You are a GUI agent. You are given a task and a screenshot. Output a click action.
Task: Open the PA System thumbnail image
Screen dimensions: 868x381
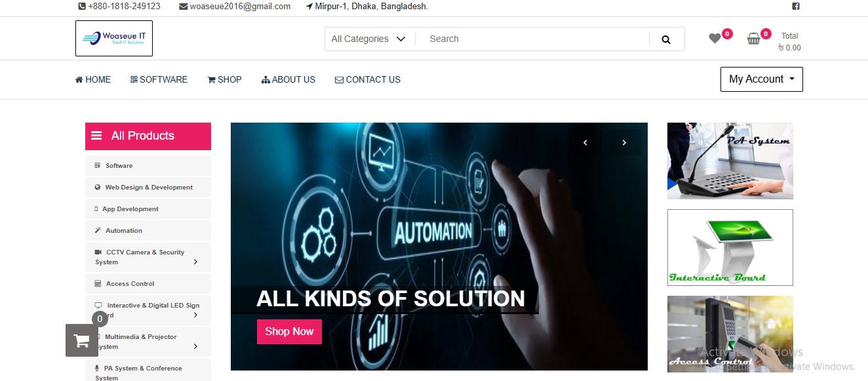click(730, 161)
